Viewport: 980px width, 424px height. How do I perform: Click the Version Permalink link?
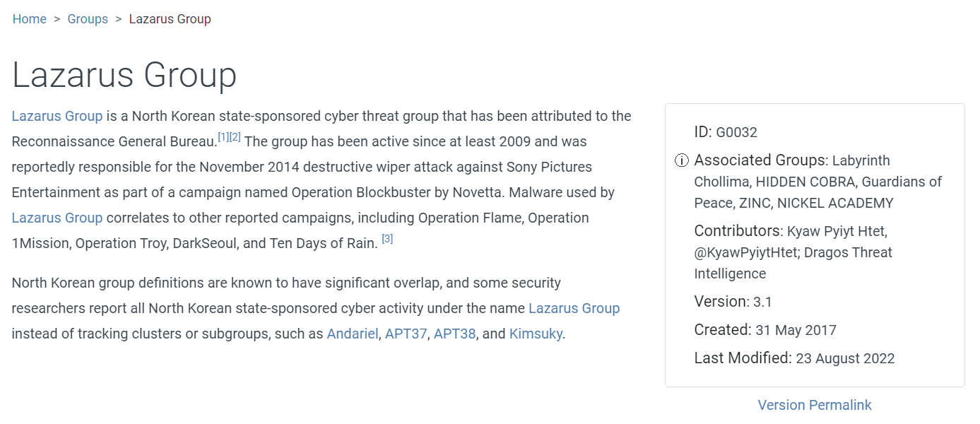click(815, 405)
